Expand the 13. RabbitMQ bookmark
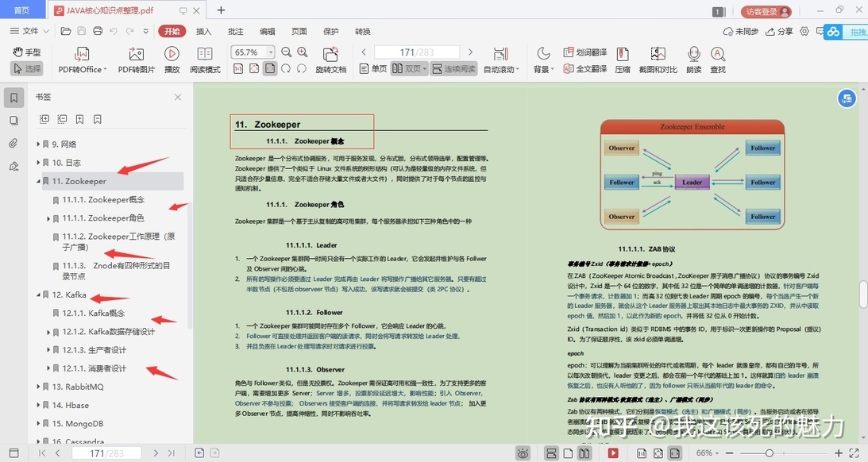868x462 pixels. [x=38, y=387]
